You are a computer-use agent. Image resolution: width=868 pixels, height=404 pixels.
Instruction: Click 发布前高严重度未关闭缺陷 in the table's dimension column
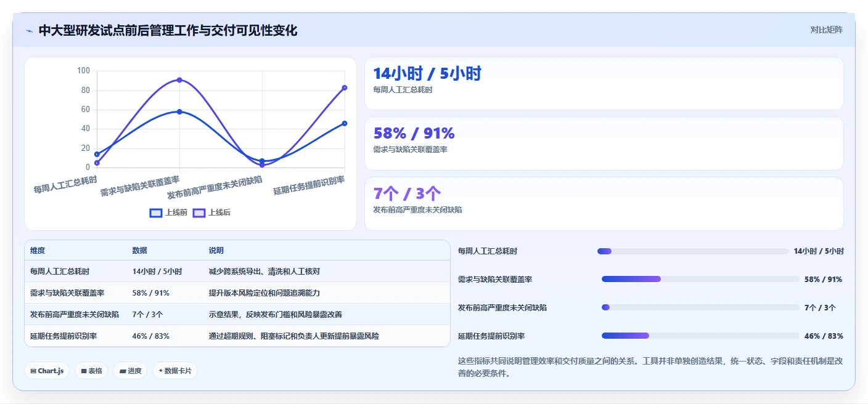coord(75,315)
